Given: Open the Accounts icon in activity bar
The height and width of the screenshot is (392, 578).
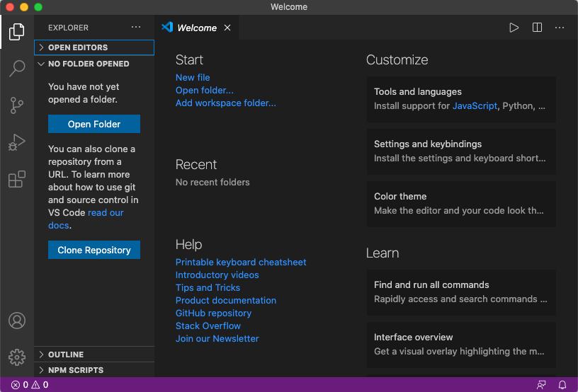Looking at the screenshot, I should (17, 321).
